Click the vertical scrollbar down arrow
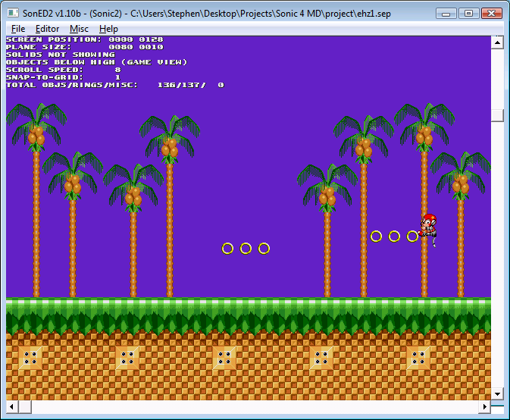The height and width of the screenshot is (420, 510). pyautogui.click(x=497, y=394)
